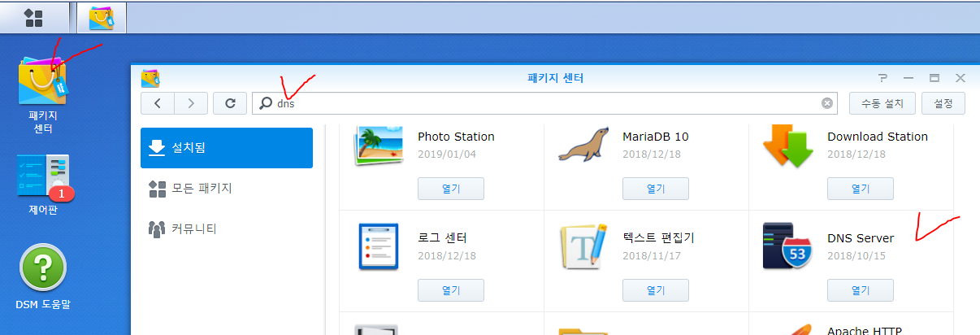Click the Download Station title text
The height and width of the screenshot is (335, 980).
pyautogui.click(x=878, y=137)
